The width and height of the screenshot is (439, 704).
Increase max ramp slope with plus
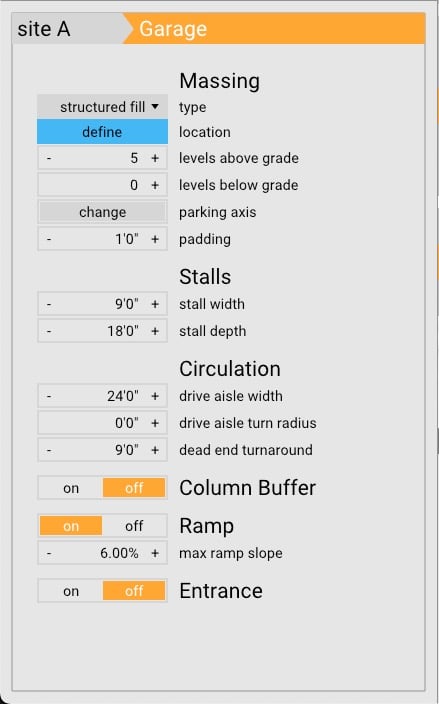click(155, 553)
